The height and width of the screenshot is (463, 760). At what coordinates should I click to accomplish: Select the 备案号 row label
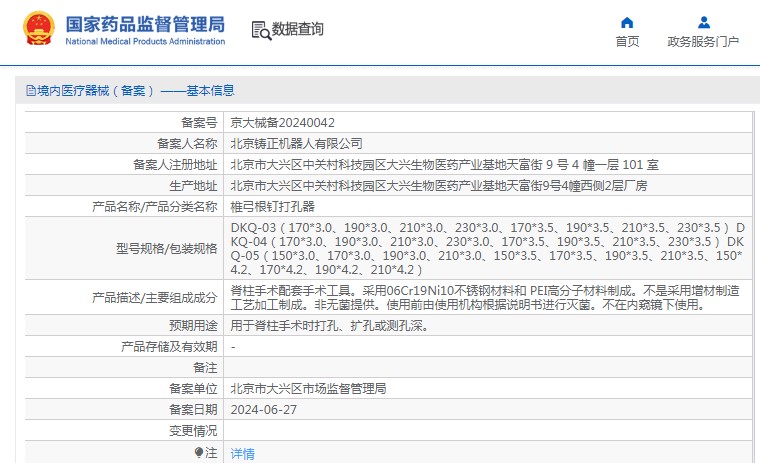click(199, 123)
